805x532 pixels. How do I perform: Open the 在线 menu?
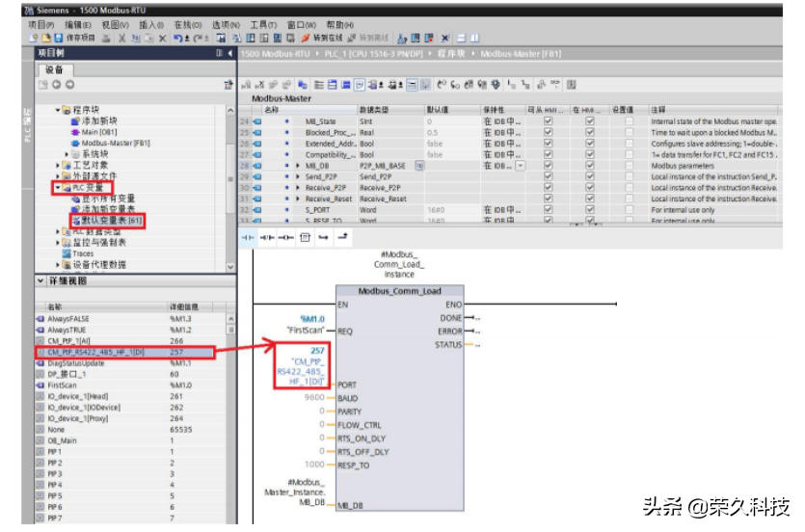click(x=187, y=25)
